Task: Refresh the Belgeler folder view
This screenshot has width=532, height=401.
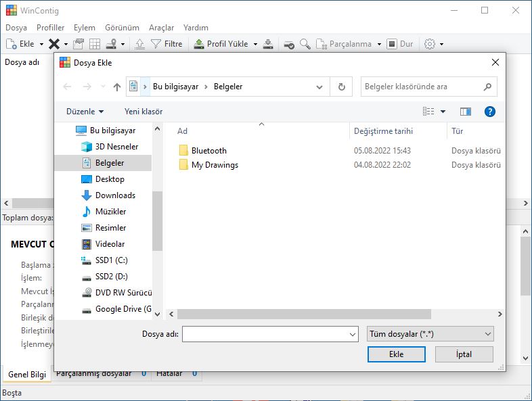Action: [x=342, y=87]
